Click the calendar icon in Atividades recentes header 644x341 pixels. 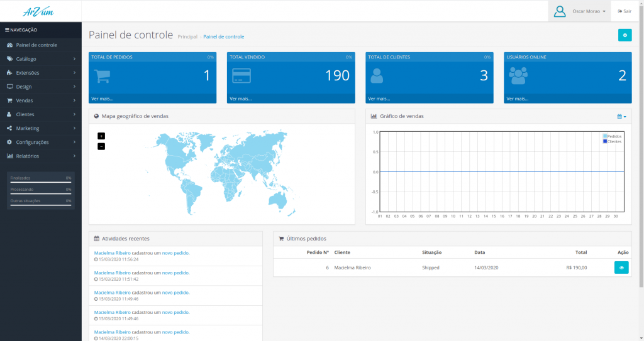96,239
